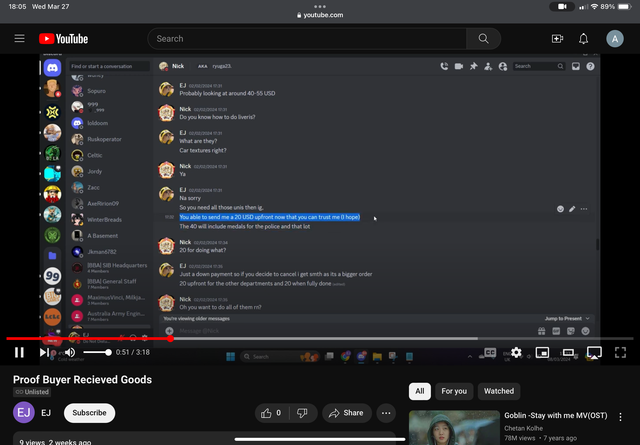Share the video

(347, 413)
